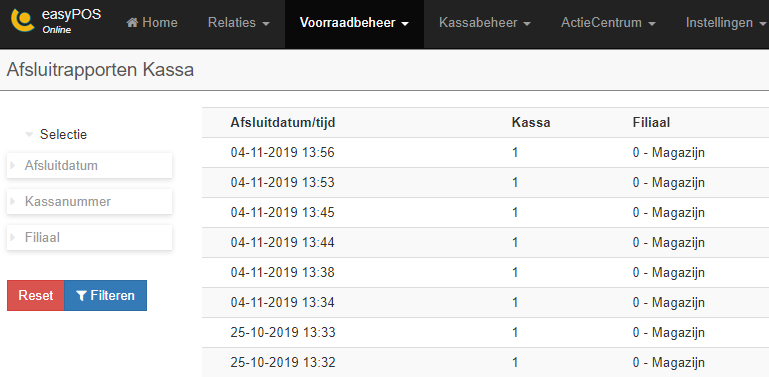Select the 04-11-2019 13:38 report row

pos(486,272)
